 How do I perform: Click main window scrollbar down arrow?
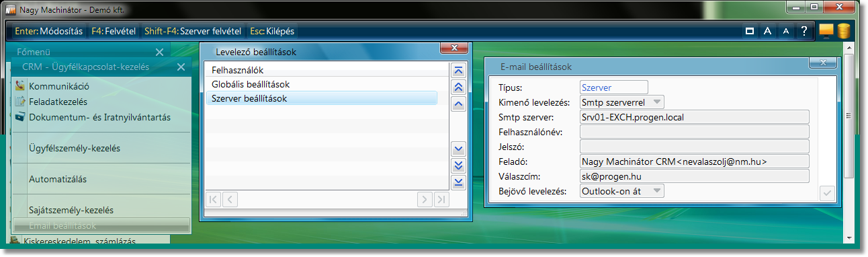pyautogui.click(x=849, y=238)
